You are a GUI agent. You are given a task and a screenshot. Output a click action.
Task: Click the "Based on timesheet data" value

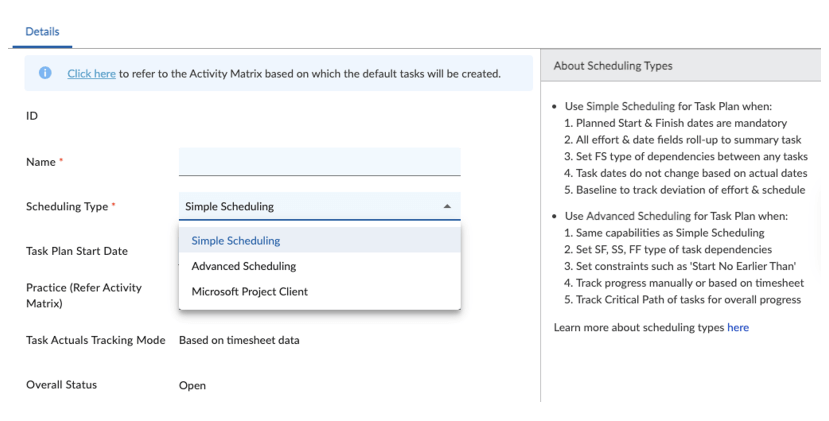pos(239,340)
